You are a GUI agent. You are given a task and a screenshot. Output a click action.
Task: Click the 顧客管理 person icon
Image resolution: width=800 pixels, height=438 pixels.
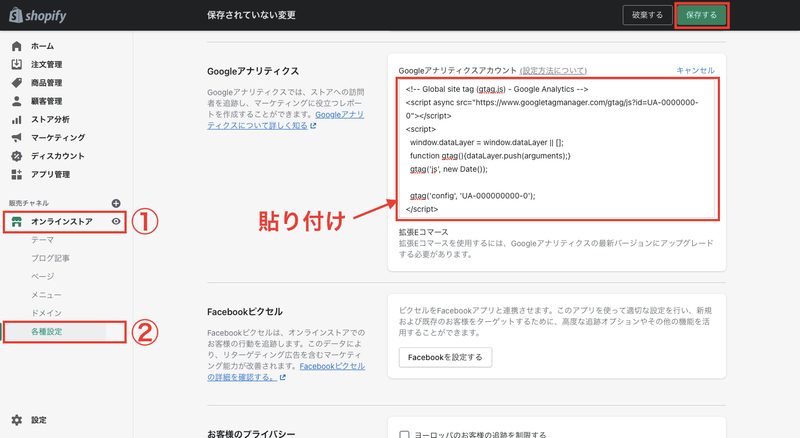(x=17, y=101)
